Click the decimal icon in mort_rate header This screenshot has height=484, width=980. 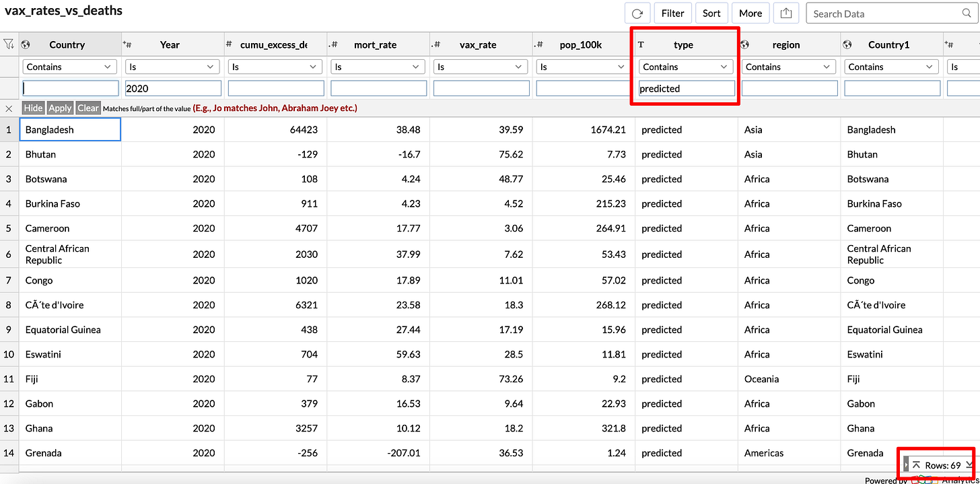(x=332, y=45)
